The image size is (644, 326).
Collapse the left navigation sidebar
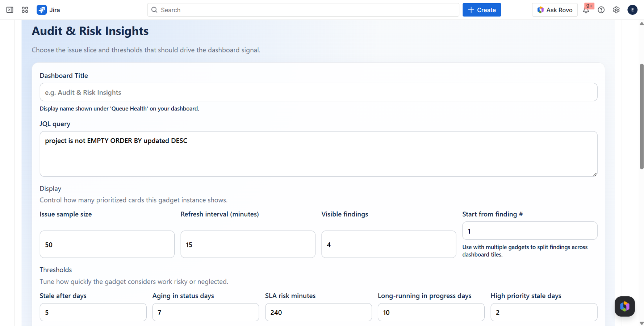[x=9, y=10]
